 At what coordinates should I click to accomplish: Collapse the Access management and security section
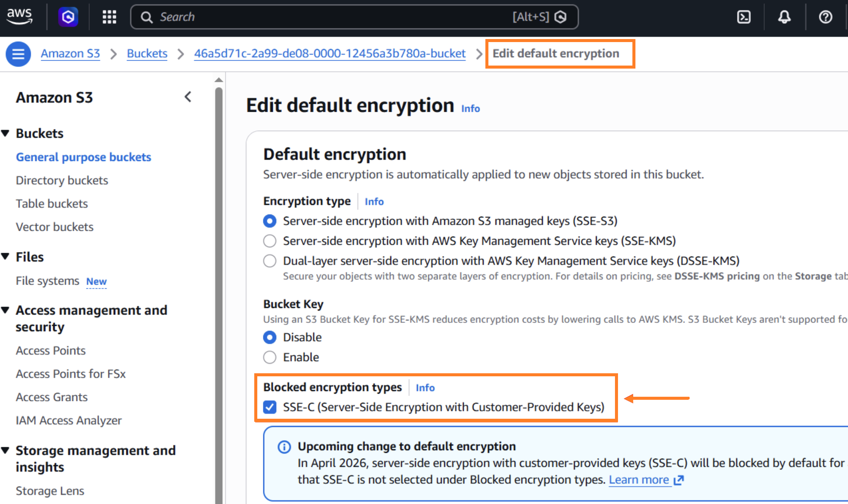point(5,310)
